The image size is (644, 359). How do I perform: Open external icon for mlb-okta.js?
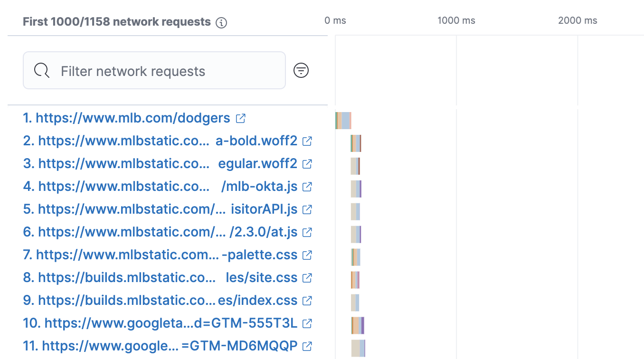[307, 187]
